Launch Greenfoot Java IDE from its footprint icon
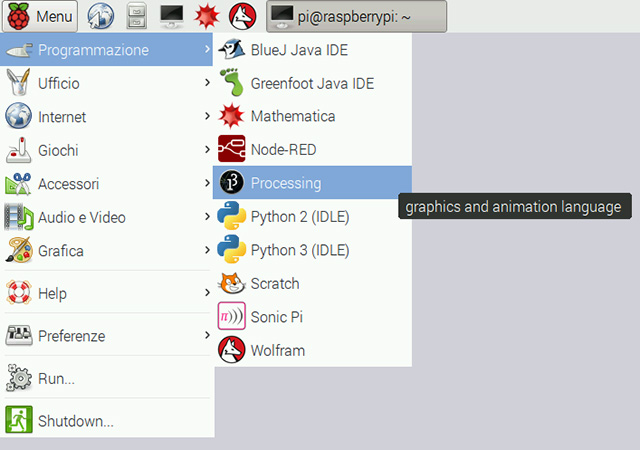This screenshot has height=450, width=640. tap(232, 83)
